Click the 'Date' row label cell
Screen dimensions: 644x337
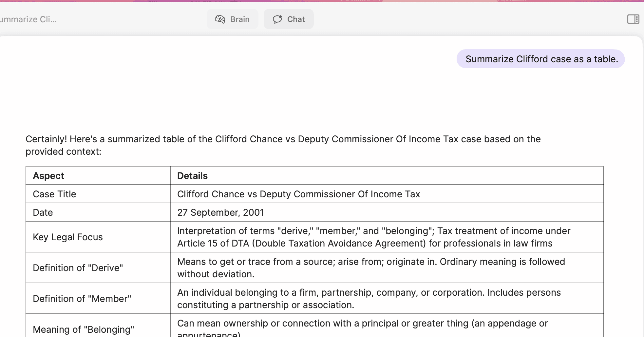[x=43, y=212]
